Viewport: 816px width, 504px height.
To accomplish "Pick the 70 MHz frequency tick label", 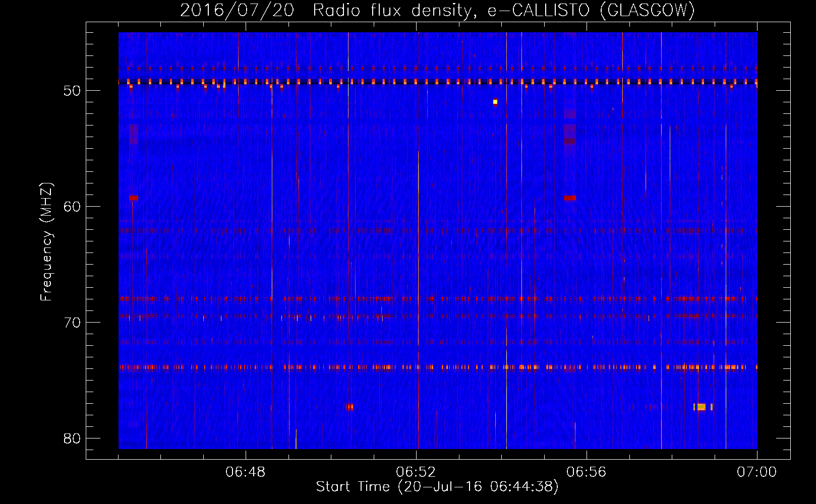I will click(72, 323).
